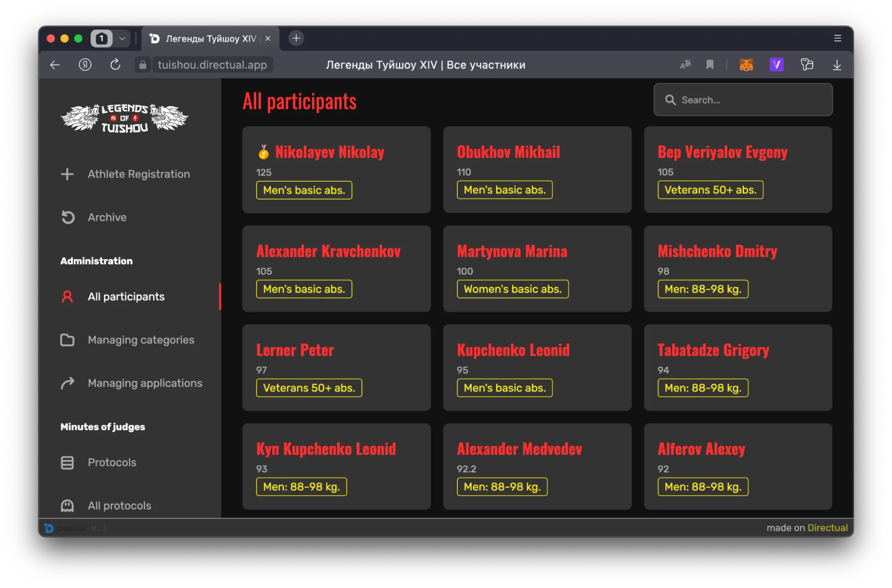Open the Protocols list item
Screen dimensions: 892x588
(x=112, y=462)
